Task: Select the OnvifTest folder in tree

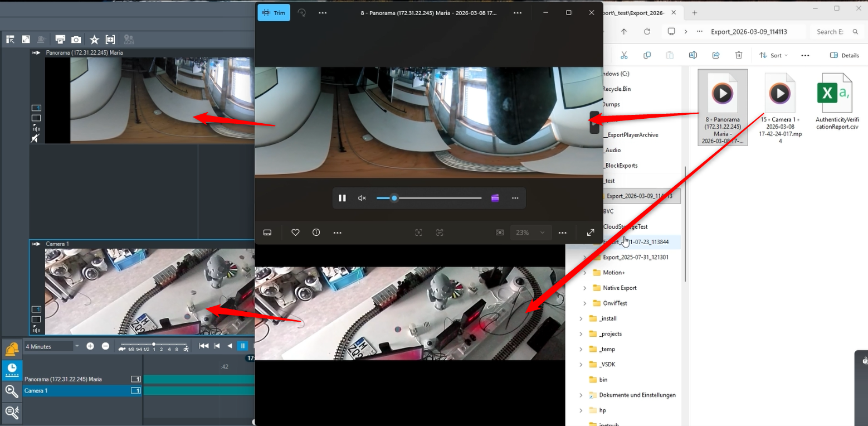Action: coord(615,303)
